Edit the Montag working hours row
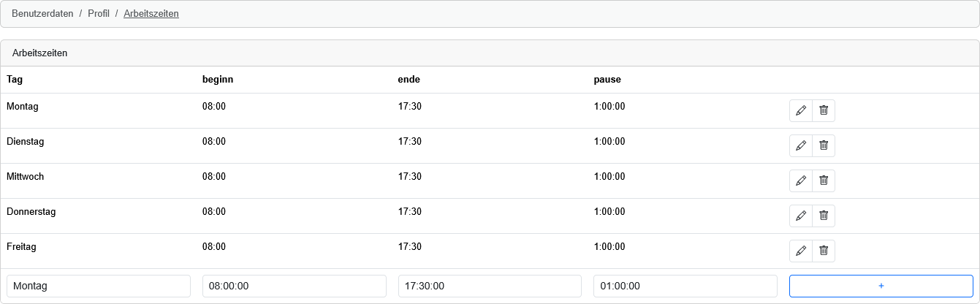This screenshot has width=980, height=304. 801,110
